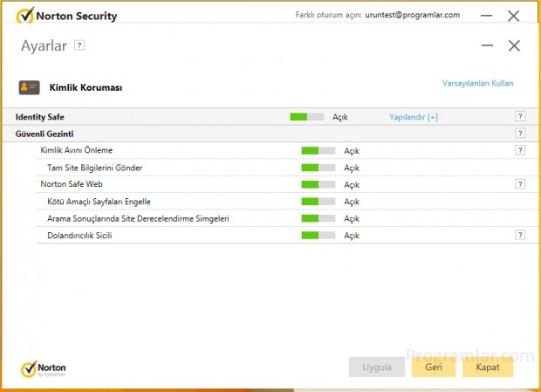Click Arama Sonuçlarında Site Derecelendirme Simgeleri label
Screen dimensions: 541x392
(139, 218)
